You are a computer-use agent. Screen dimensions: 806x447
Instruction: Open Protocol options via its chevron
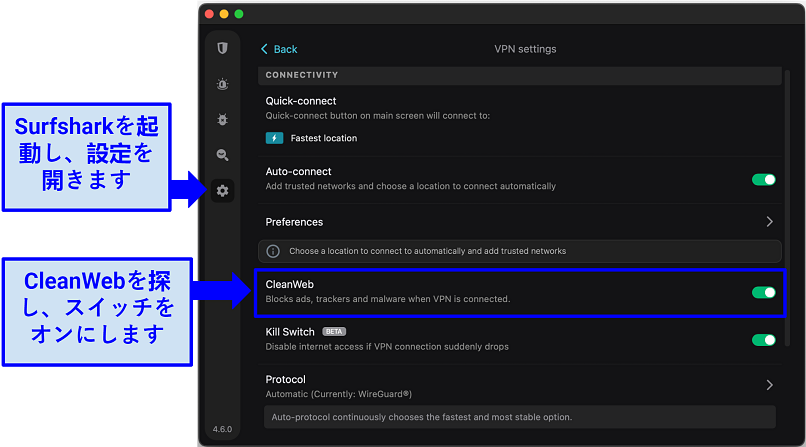(770, 385)
